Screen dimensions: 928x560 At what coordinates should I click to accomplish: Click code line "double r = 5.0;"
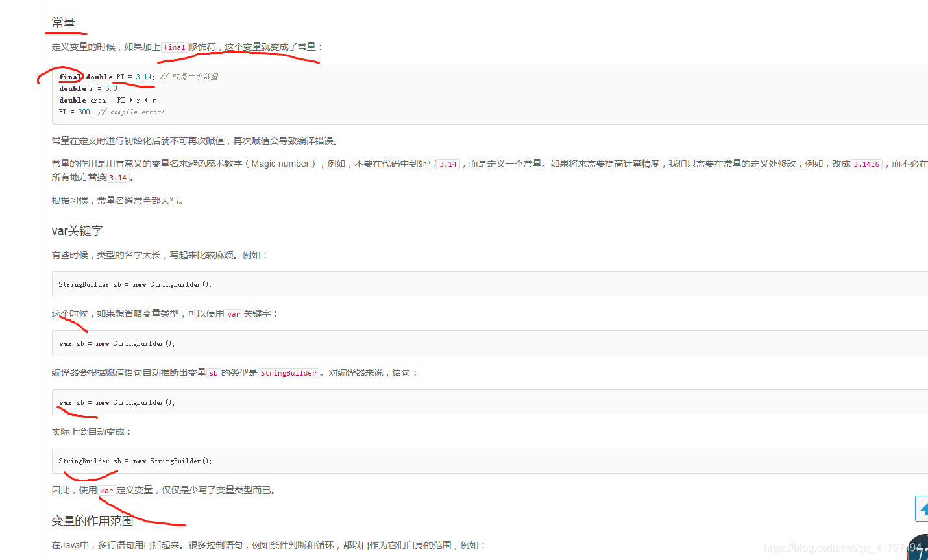click(x=90, y=88)
